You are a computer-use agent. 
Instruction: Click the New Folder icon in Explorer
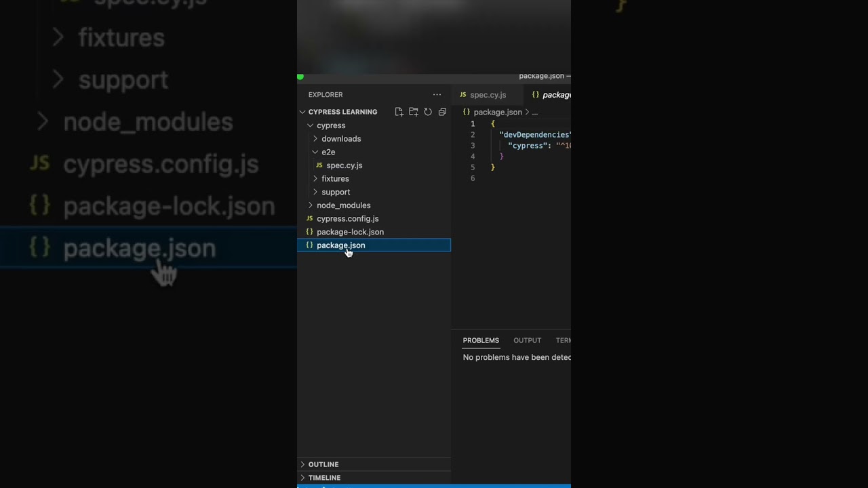tap(414, 112)
